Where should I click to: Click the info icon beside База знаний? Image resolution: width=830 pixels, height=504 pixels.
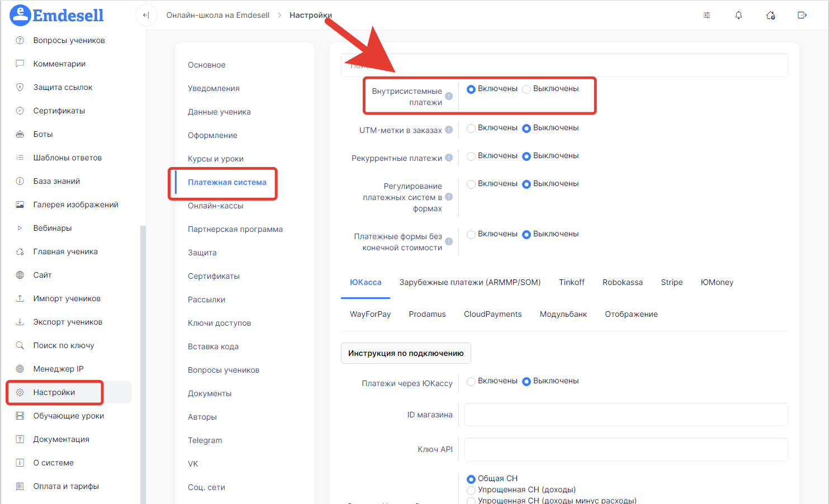(x=20, y=181)
